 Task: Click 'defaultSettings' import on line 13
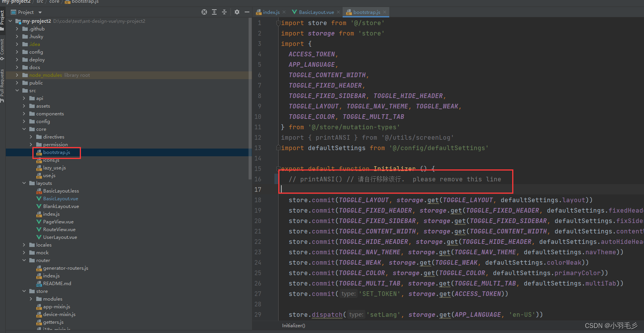tap(336, 148)
